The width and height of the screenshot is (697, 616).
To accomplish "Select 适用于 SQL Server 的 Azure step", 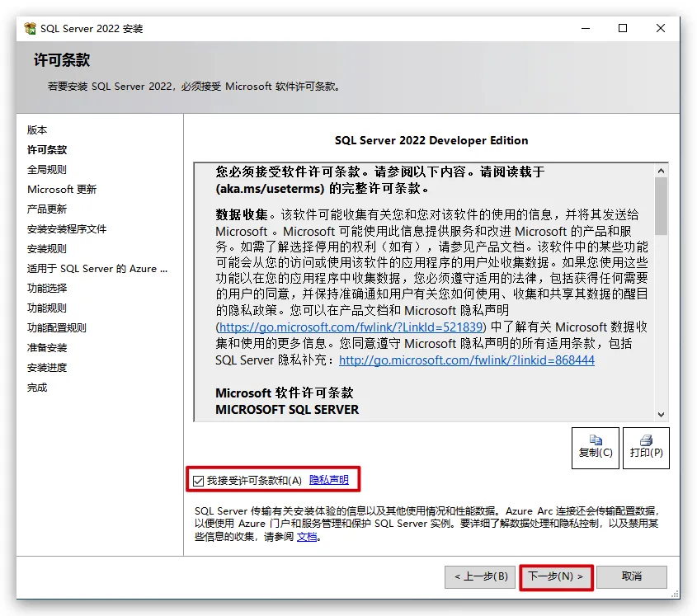I will pyautogui.click(x=97, y=269).
